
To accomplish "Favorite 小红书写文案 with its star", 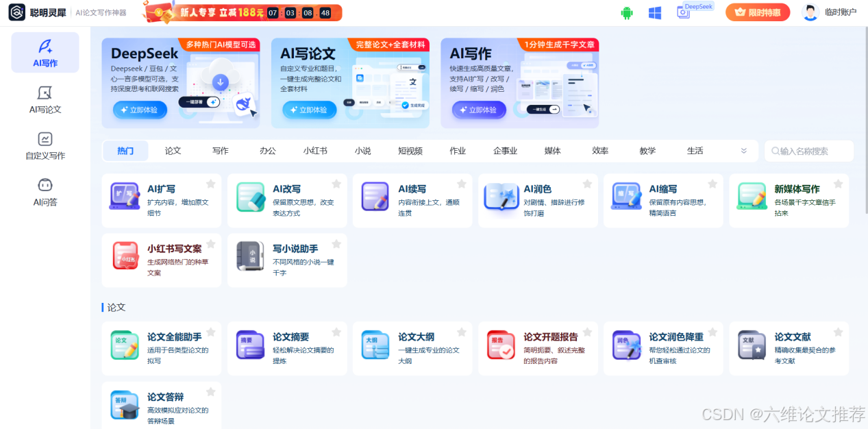I will point(211,244).
